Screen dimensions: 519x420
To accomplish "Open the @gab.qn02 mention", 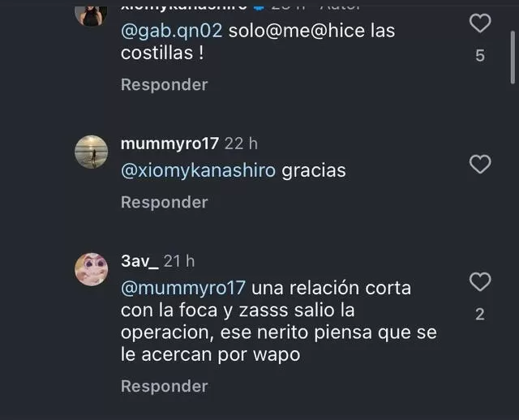I will point(171,31).
